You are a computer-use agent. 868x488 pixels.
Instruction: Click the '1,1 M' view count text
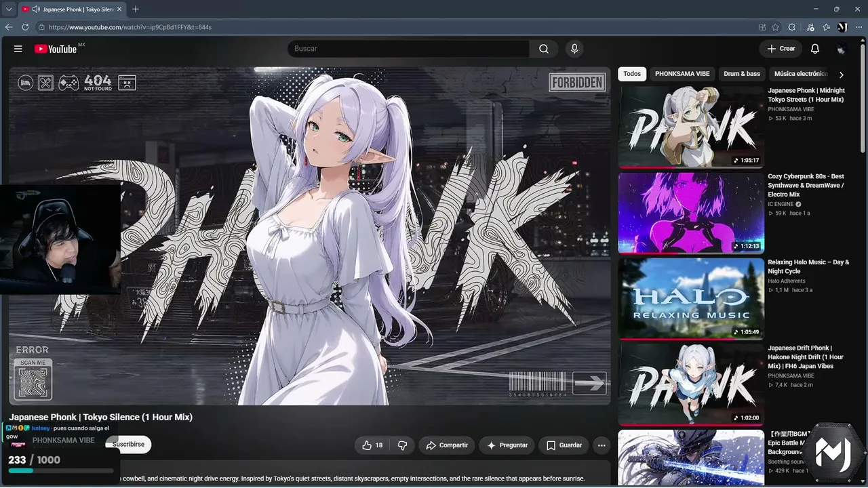tap(782, 290)
